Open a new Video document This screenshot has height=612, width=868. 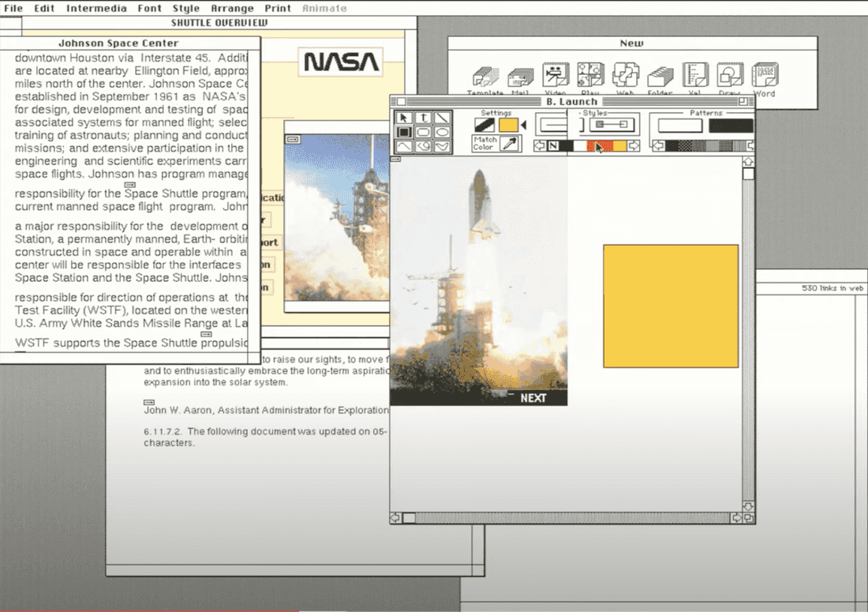pos(556,75)
